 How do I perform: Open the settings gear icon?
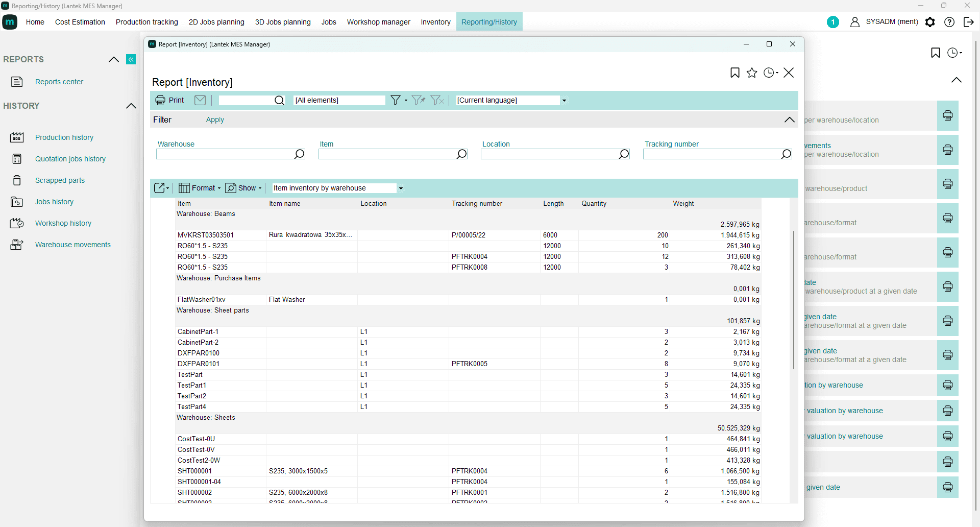[930, 22]
